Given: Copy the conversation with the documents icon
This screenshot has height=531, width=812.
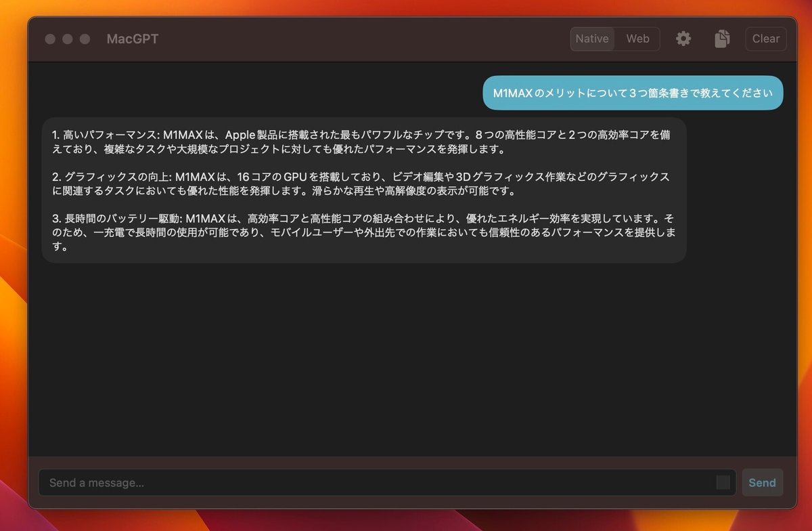Looking at the screenshot, I should click(722, 39).
